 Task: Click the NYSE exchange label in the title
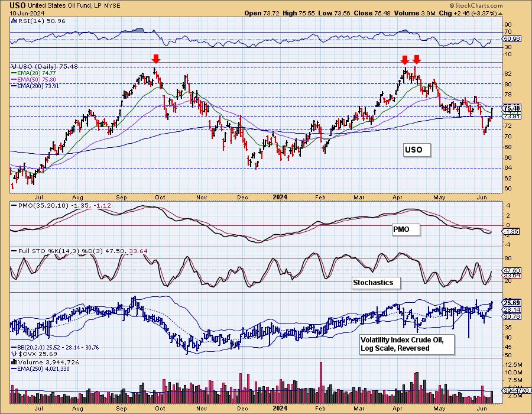pyautogui.click(x=113, y=5)
